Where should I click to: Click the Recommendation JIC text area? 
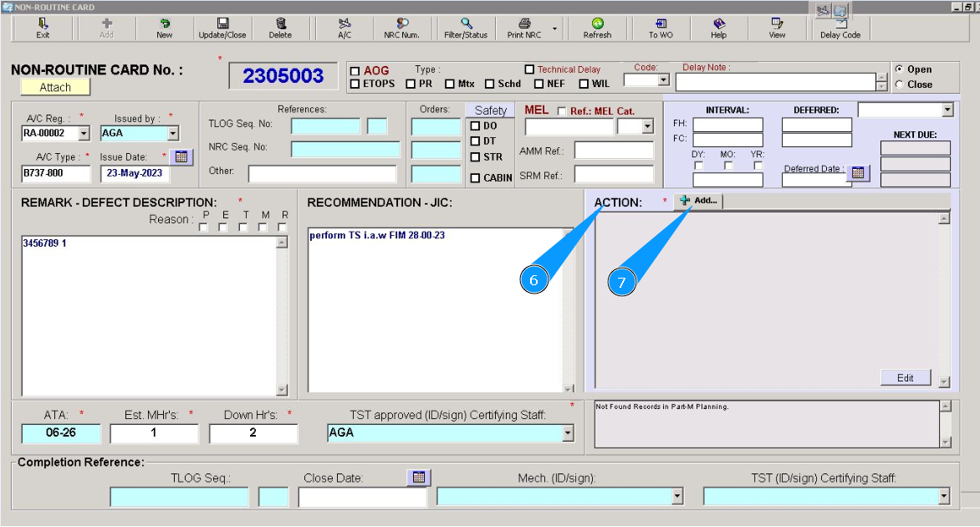coord(436,310)
